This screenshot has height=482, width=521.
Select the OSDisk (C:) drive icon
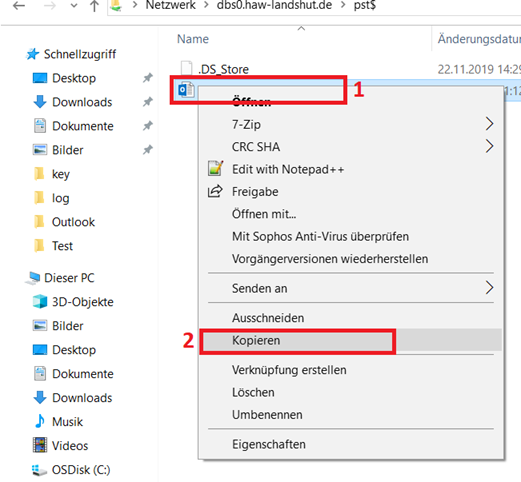[39, 470]
